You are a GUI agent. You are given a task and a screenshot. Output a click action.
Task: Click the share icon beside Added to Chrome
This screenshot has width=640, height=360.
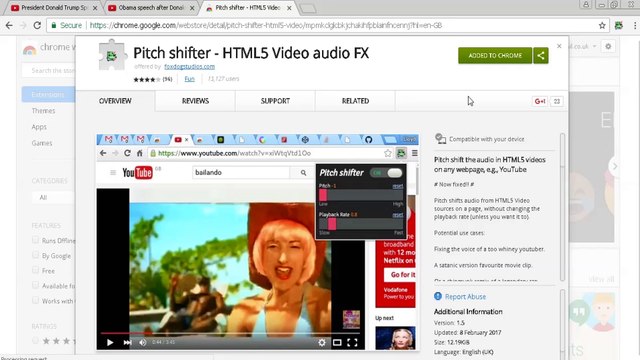point(541,56)
